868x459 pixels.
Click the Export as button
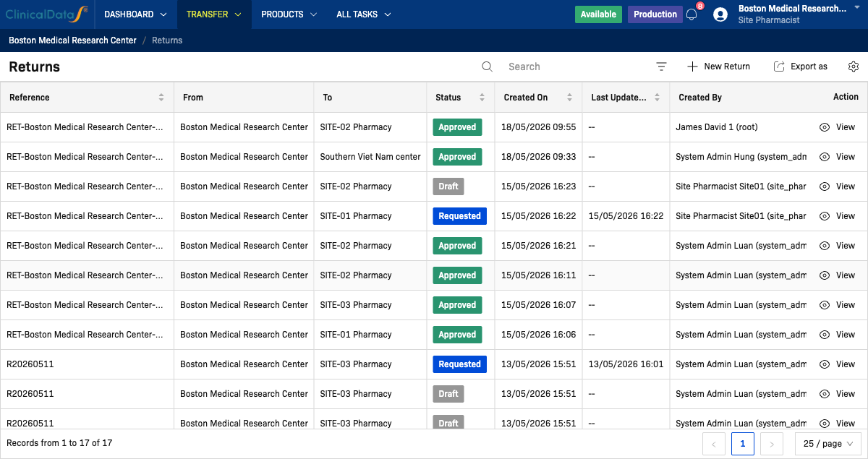pyautogui.click(x=800, y=67)
